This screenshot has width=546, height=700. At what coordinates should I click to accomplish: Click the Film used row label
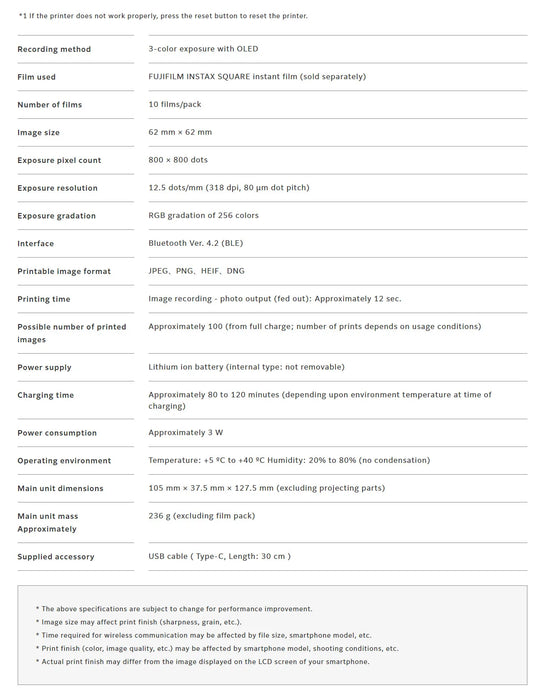pos(37,77)
